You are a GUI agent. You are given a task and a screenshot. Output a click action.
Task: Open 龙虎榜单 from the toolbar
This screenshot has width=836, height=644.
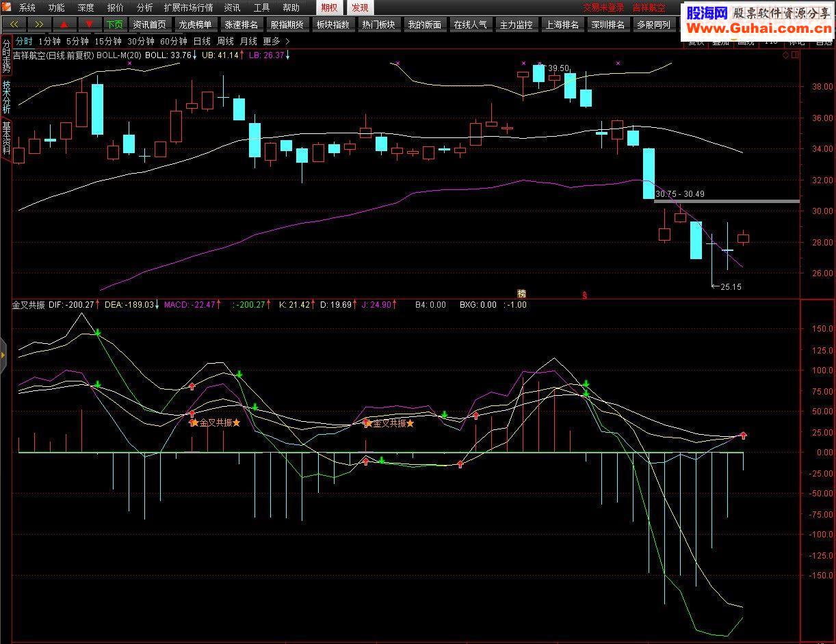[x=195, y=25]
